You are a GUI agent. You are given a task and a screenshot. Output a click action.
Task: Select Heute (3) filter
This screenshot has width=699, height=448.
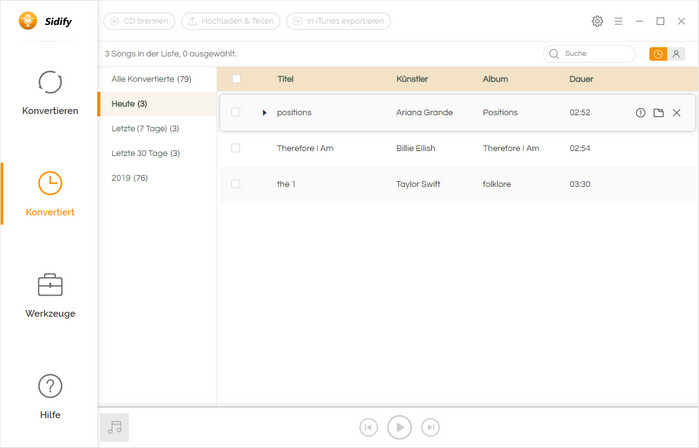pyautogui.click(x=157, y=104)
